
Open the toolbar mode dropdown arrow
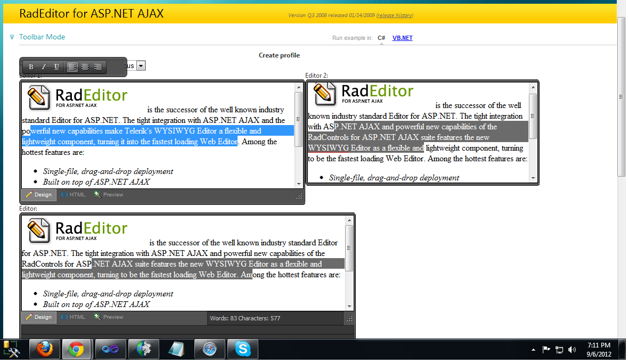point(141,66)
